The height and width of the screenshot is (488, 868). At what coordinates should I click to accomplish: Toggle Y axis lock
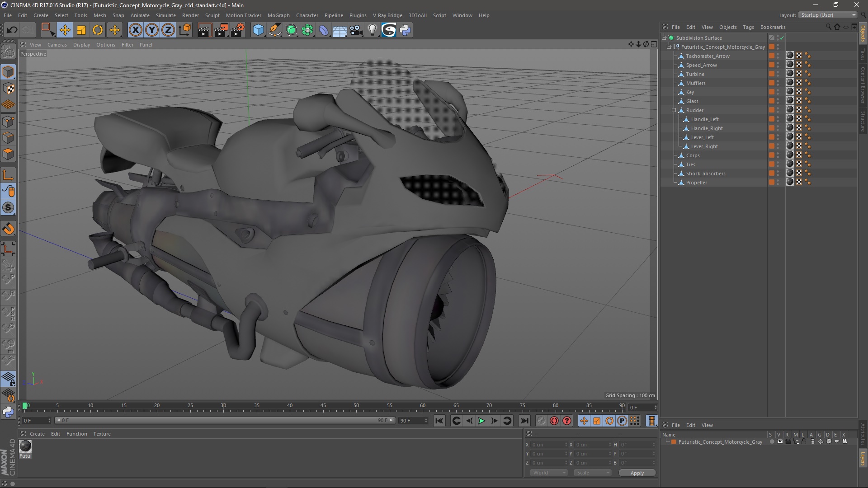[x=152, y=30]
